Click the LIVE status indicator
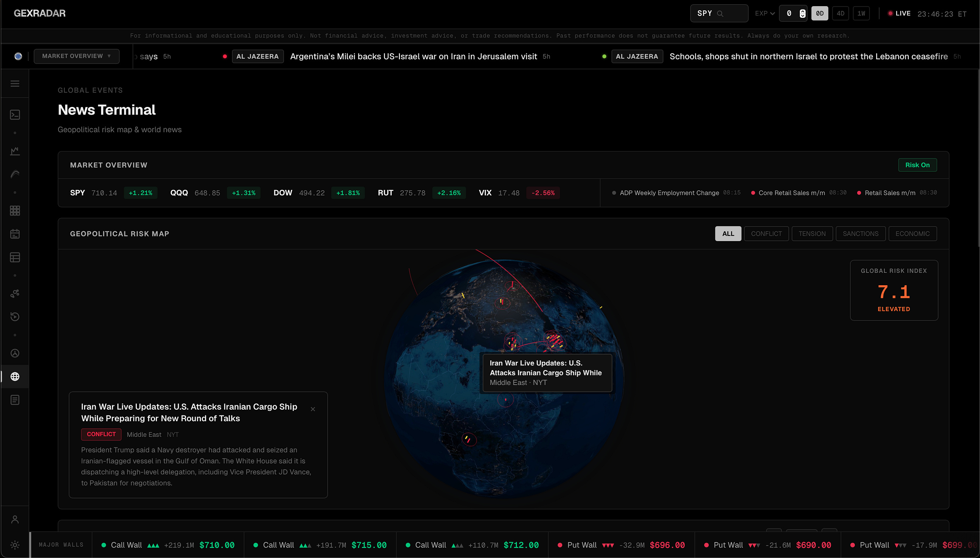The image size is (980, 558). [x=899, y=14]
